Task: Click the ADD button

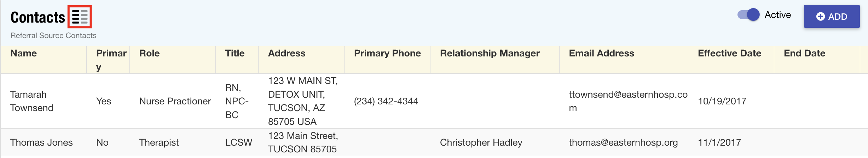Action: point(831,17)
